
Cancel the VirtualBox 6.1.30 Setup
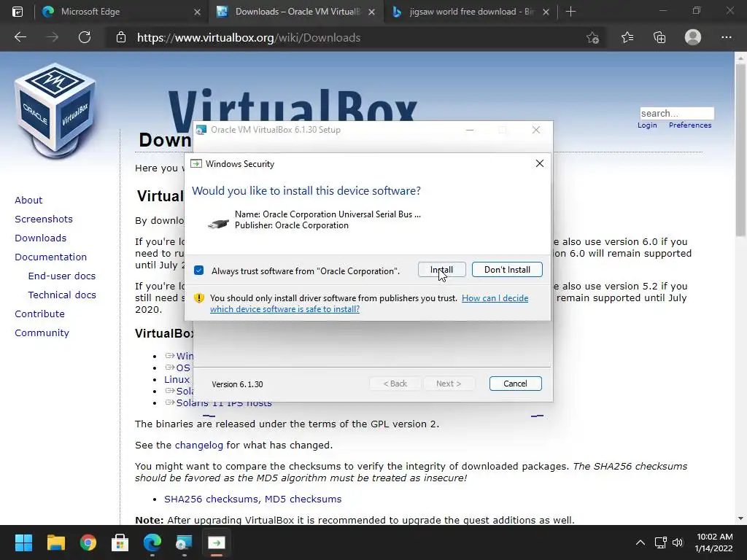pyautogui.click(x=515, y=384)
